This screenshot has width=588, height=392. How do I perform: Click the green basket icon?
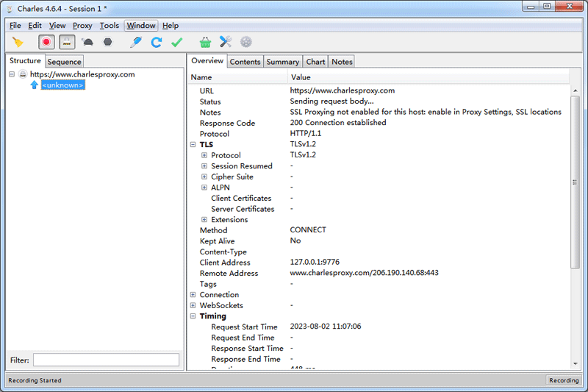(205, 43)
